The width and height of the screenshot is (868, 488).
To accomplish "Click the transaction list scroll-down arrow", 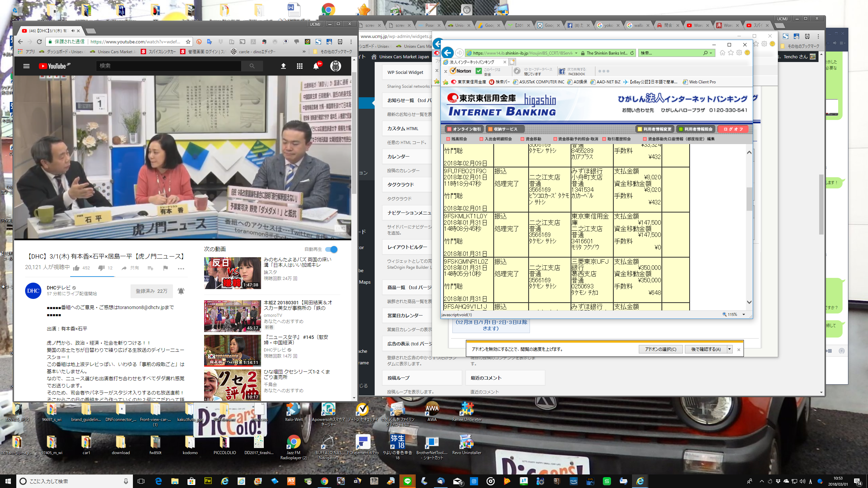I will coord(749,302).
